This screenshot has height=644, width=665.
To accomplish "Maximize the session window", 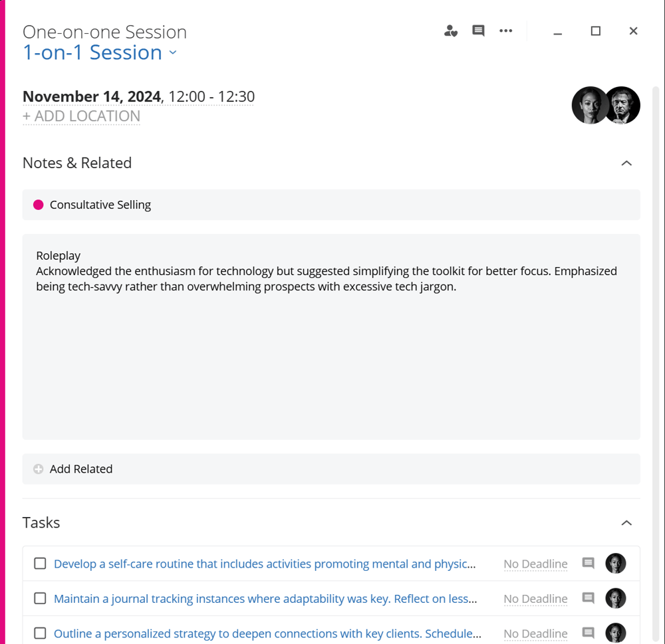I will tap(595, 31).
